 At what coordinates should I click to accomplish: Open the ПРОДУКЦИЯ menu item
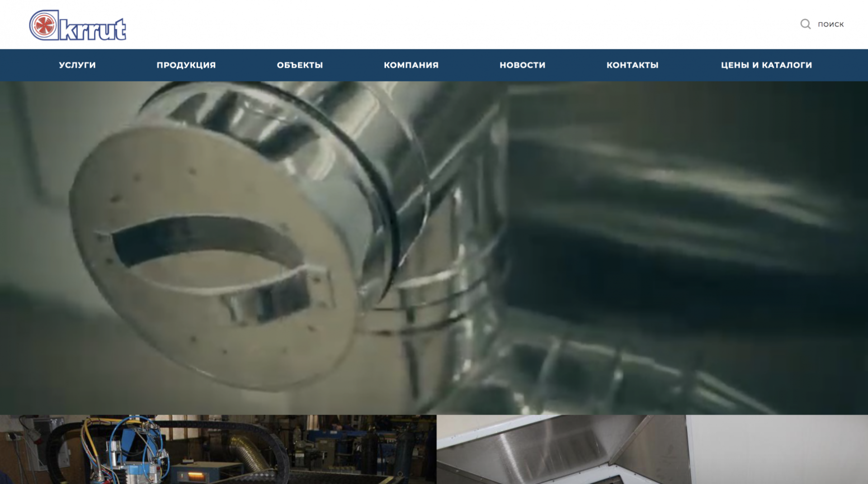click(186, 65)
